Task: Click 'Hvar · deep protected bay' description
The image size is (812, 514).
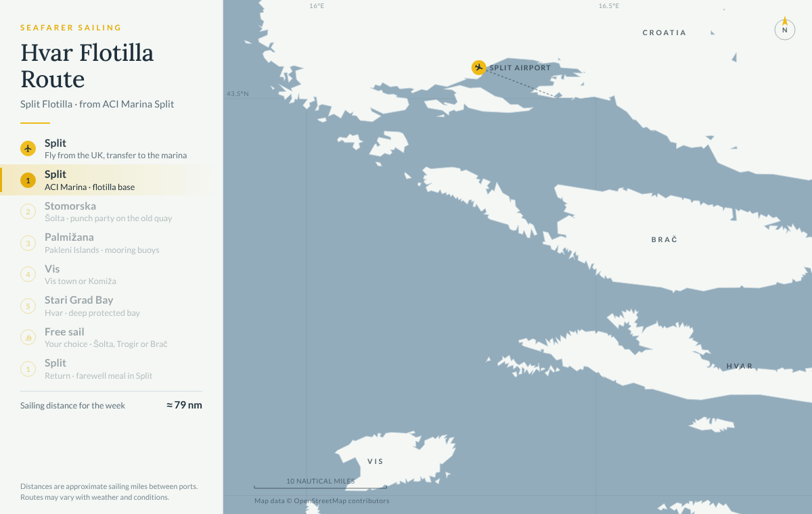Action: pyautogui.click(x=93, y=313)
